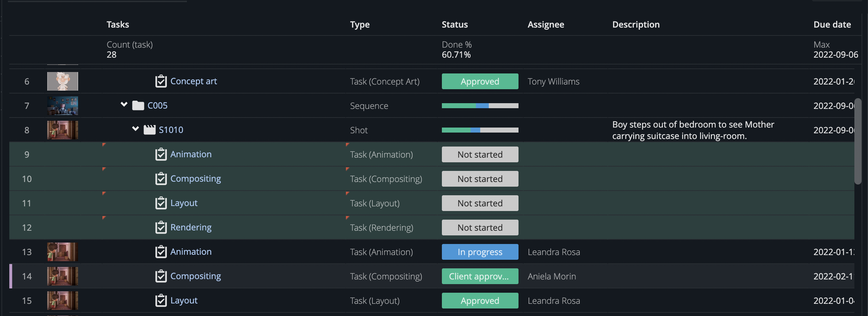The image size is (868, 316).
Task: Open the Rendering task in row 12
Action: pos(191,228)
